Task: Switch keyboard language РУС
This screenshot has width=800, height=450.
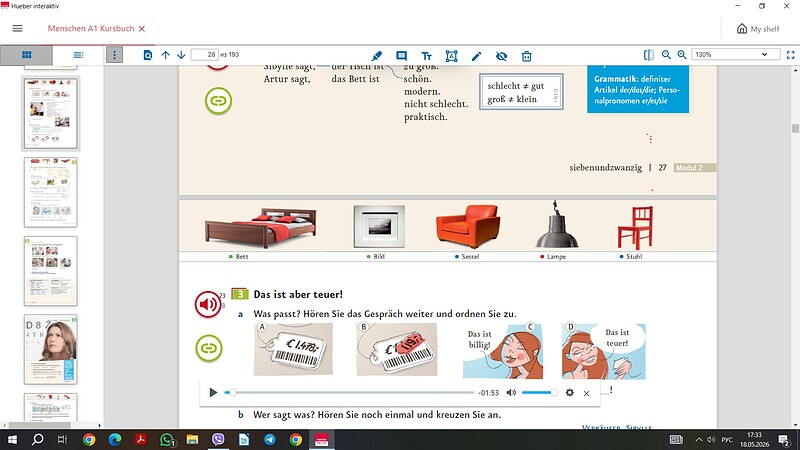Action: tap(727, 439)
